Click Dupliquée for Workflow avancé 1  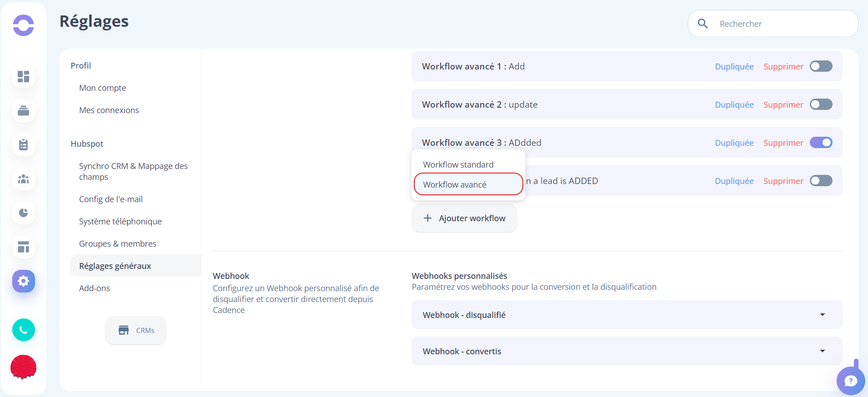734,66
